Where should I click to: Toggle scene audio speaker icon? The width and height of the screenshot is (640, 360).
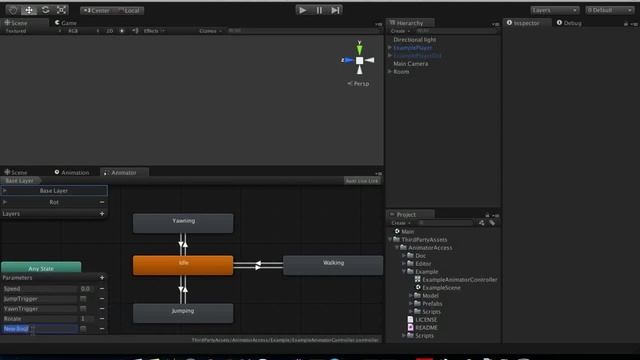(135, 31)
